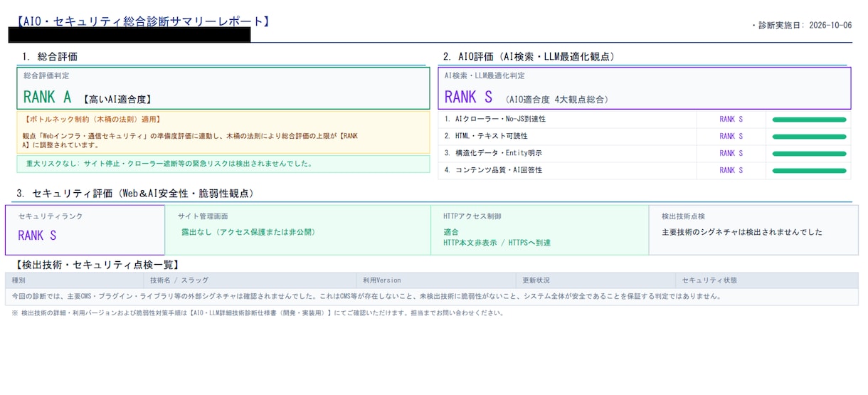Click RANK S in コンテンツ品質 row
The width and height of the screenshot is (868, 395).
click(731, 170)
